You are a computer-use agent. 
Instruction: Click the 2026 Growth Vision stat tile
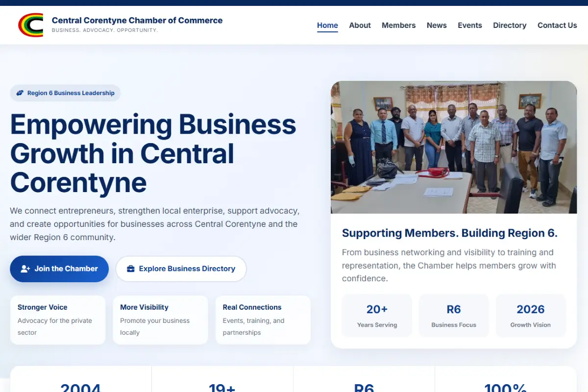click(x=531, y=316)
